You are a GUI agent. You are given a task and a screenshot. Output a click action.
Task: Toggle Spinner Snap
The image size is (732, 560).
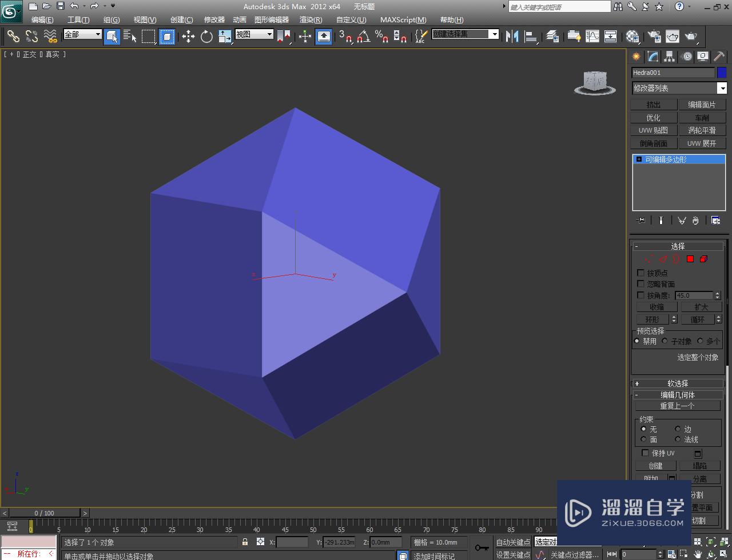(401, 37)
